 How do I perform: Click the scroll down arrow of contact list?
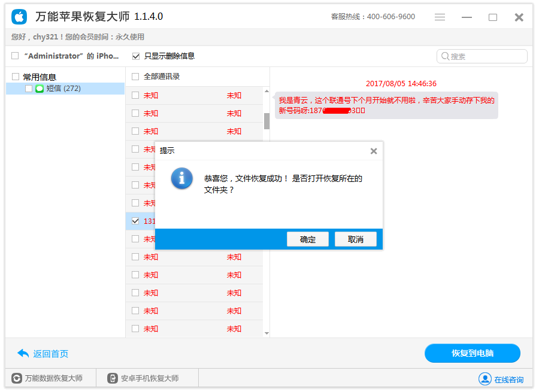(x=267, y=333)
